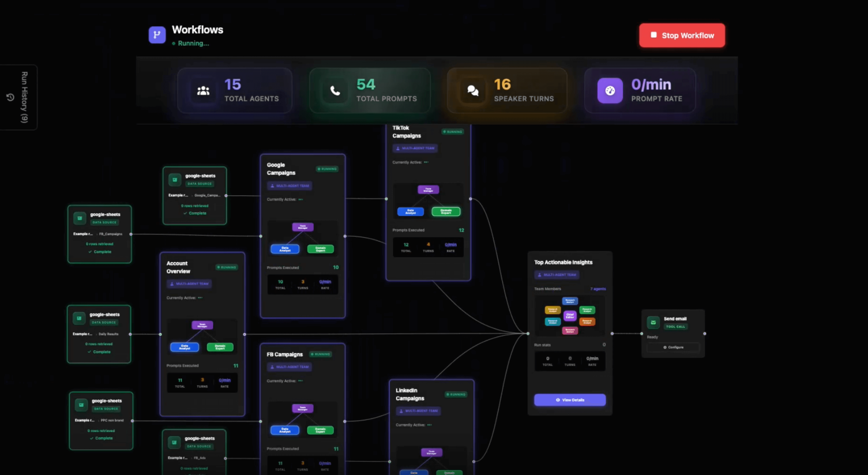Click the purple Workflows branch icon
This screenshot has width=868, height=475.
tap(157, 35)
